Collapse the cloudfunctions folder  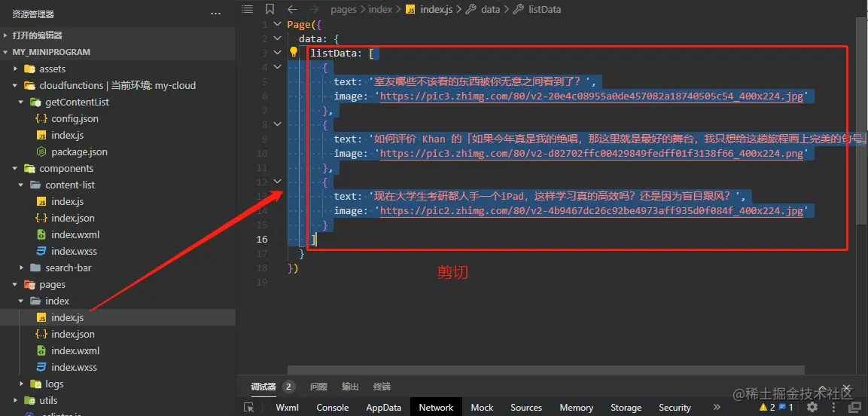(x=16, y=85)
